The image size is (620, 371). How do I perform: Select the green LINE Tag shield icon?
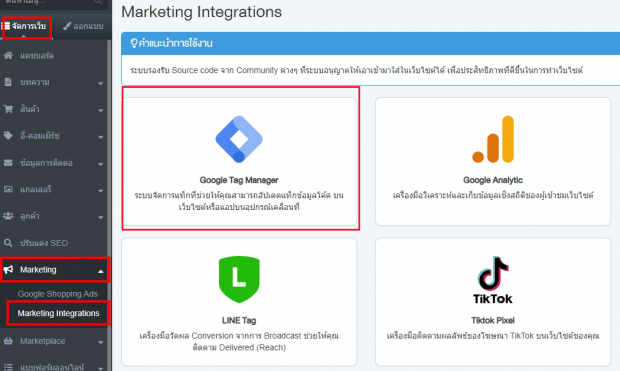239,279
